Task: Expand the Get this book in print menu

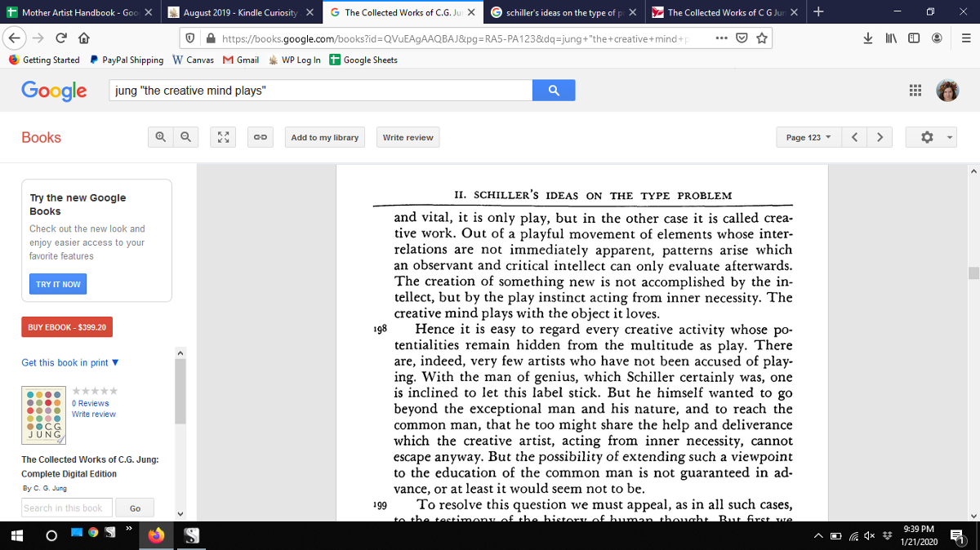Action: click(70, 362)
